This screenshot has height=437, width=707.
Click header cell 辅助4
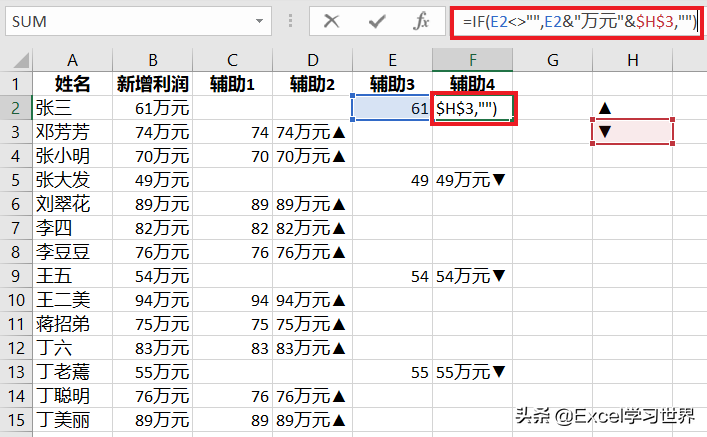tap(473, 84)
